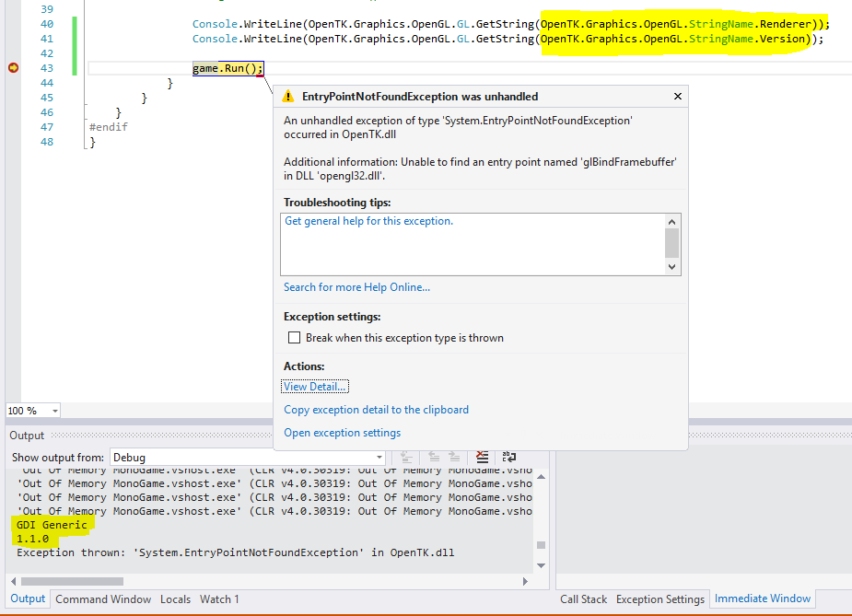Screen dimensions: 852x616
Task: Switch to the Call Stack tab
Action: pyautogui.click(x=584, y=599)
